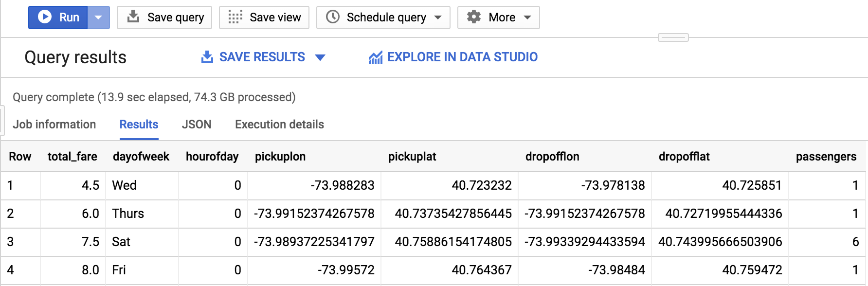Image resolution: width=868 pixels, height=286 pixels.
Task: Click the Schedule query clock icon
Action: pos(333,17)
